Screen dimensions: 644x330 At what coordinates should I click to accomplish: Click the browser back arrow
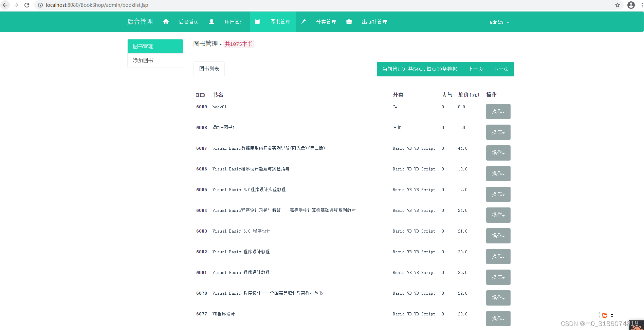5,5
